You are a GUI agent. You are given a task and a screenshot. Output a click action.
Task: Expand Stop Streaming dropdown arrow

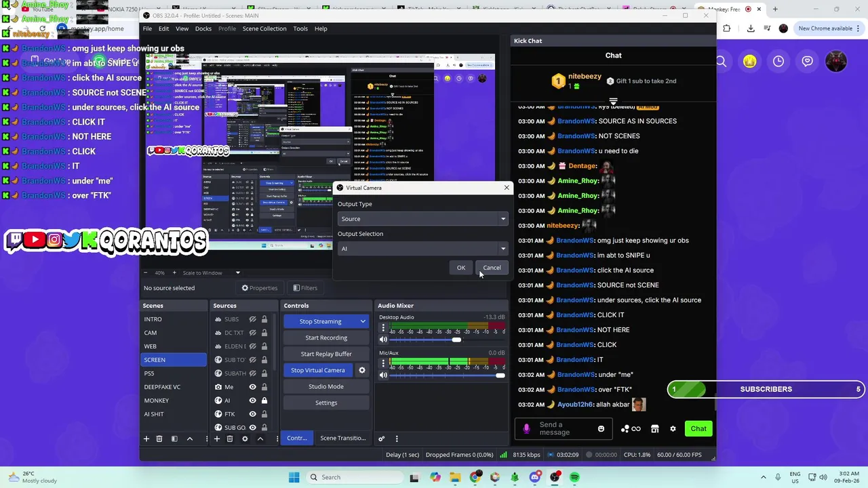(x=363, y=321)
